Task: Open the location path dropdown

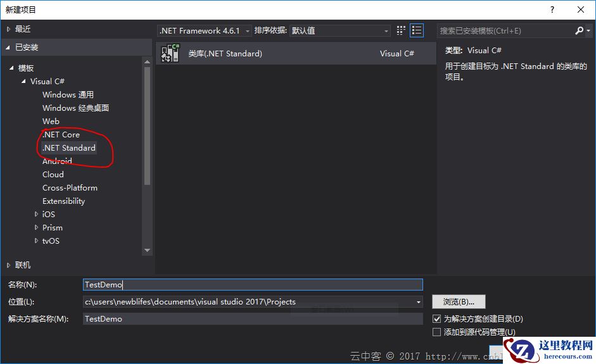Action: (419, 302)
